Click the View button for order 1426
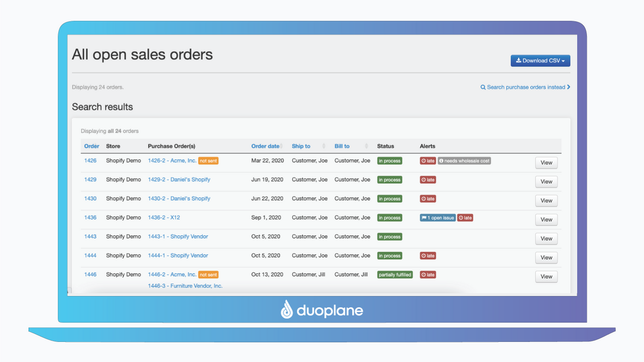 546,162
